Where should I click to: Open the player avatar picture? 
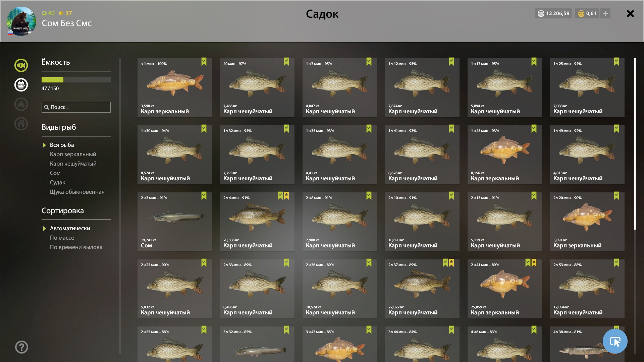point(21,21)
